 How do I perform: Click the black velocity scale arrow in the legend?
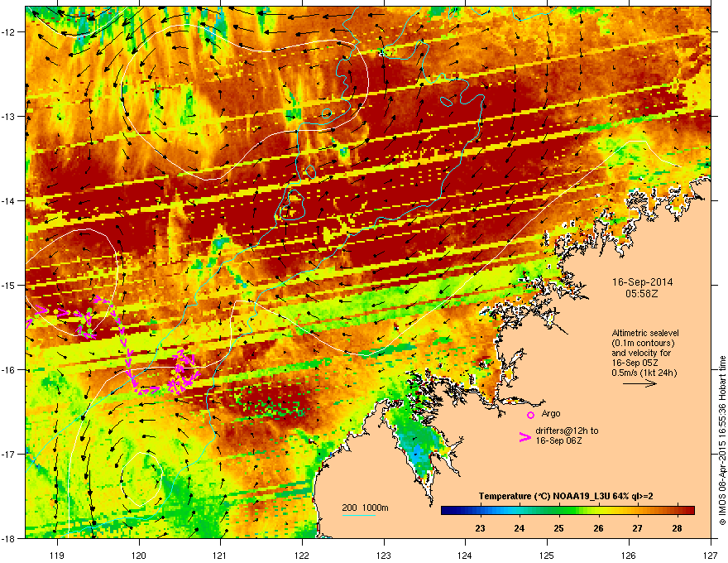coord(639,383)
